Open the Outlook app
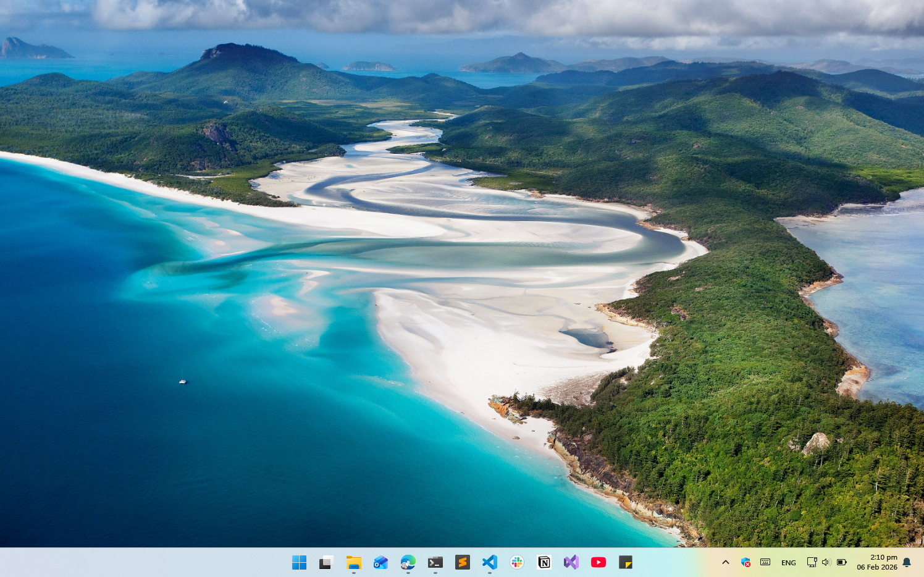 [380, 562]
